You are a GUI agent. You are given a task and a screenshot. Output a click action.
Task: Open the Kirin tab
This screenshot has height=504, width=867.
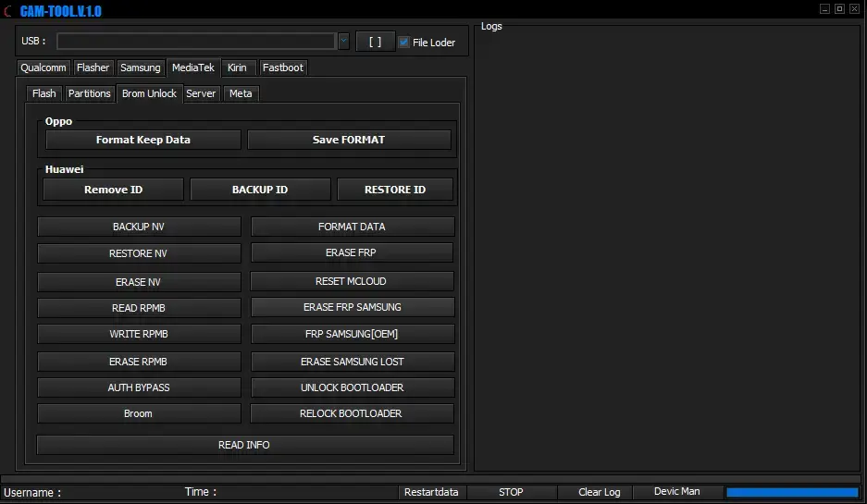point(237,68)
